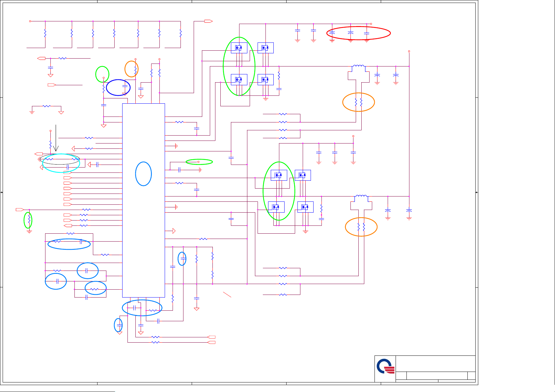Select bottom-right MOSFET in the lower transistor group
This screenshot has width=555, height=392.
pos(305,207)
